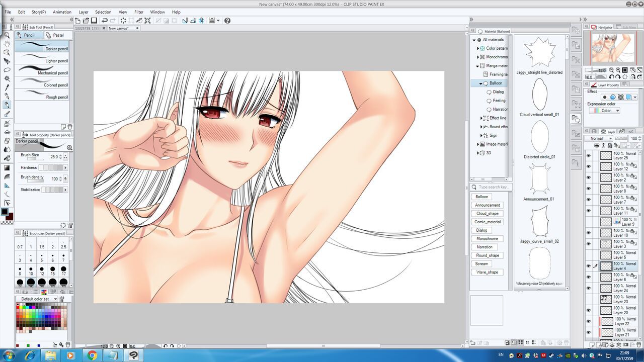Click the Announcement tag button
The image size is (644, 362).
[x=488, y=205]
